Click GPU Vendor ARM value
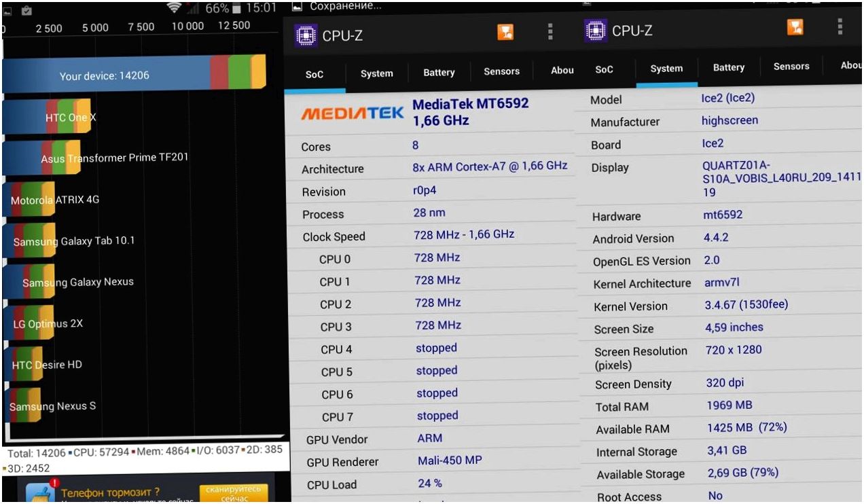This screenshot has width=864, height=504. tap(430, 439)
